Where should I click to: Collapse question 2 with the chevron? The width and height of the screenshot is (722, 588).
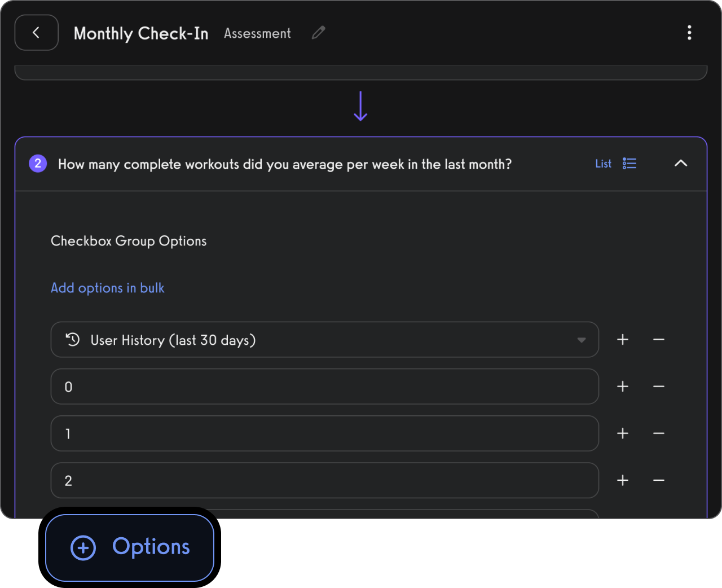point(681,164)
